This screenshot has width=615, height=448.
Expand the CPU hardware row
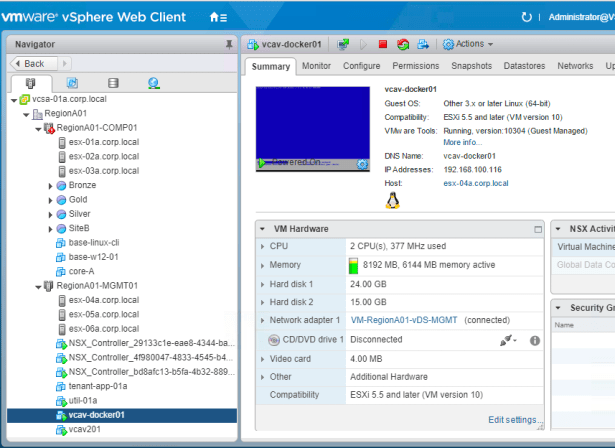(x=262, y=247)
